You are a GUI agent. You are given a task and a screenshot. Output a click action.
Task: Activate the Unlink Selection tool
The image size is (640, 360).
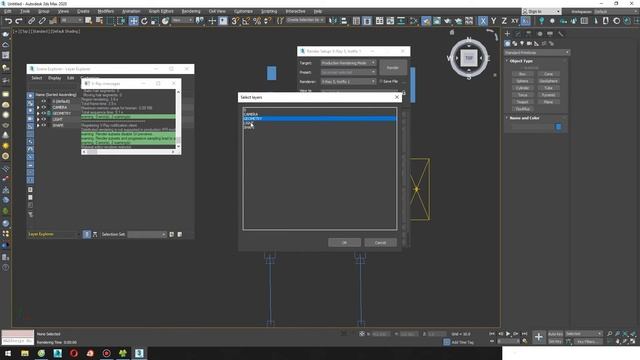click(x=42, y=21)
